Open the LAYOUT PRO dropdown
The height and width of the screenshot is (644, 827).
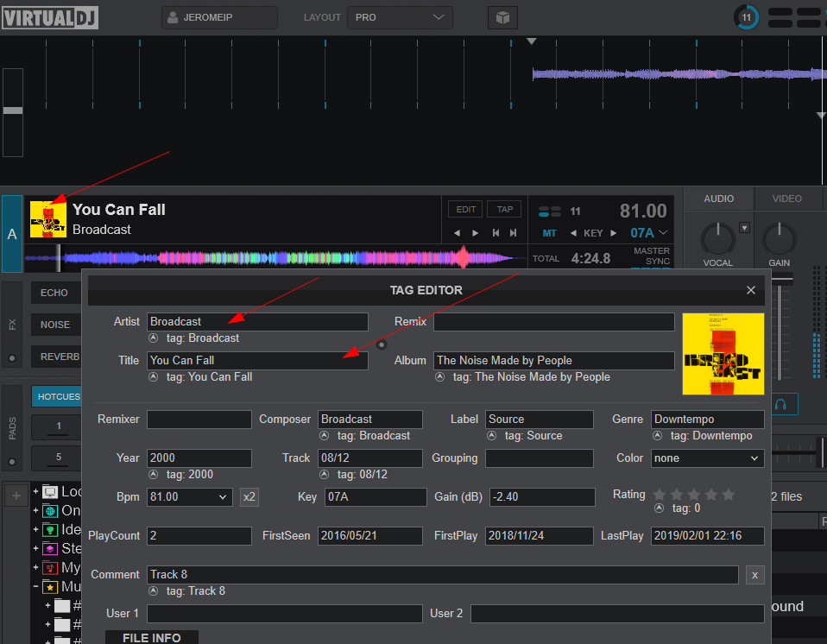point(400,17)
